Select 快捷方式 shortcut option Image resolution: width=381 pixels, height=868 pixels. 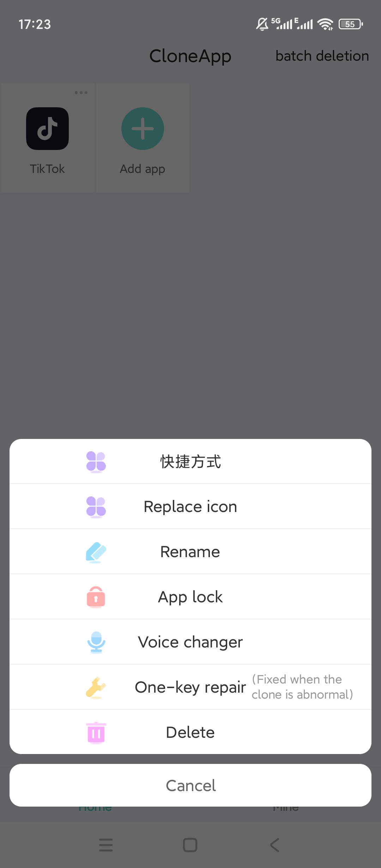190,462
